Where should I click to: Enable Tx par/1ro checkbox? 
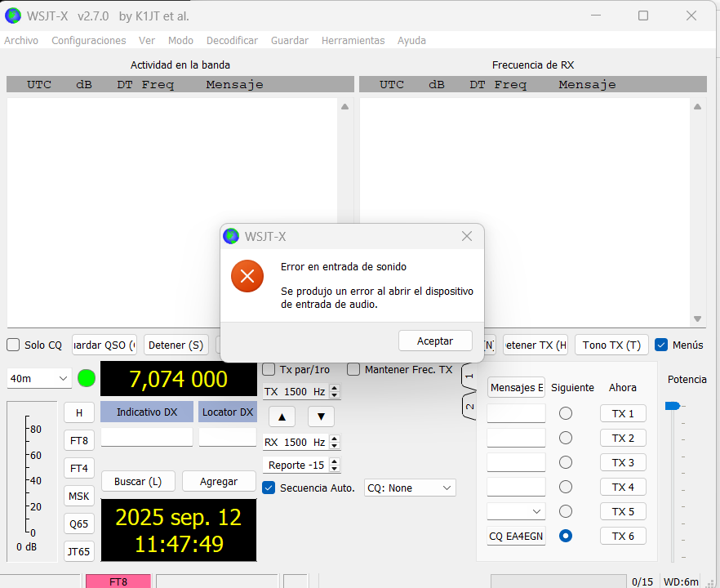click(269, 369)
